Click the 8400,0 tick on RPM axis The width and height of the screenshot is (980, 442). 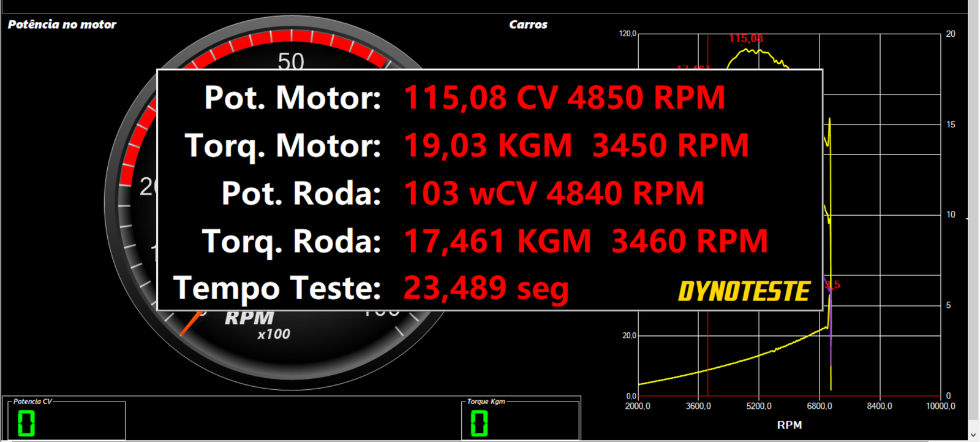(x=879, y=406)
